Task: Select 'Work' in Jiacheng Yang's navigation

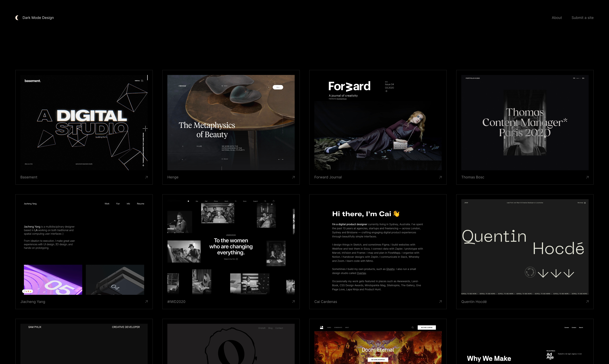Action: click(x=107, y=204)
